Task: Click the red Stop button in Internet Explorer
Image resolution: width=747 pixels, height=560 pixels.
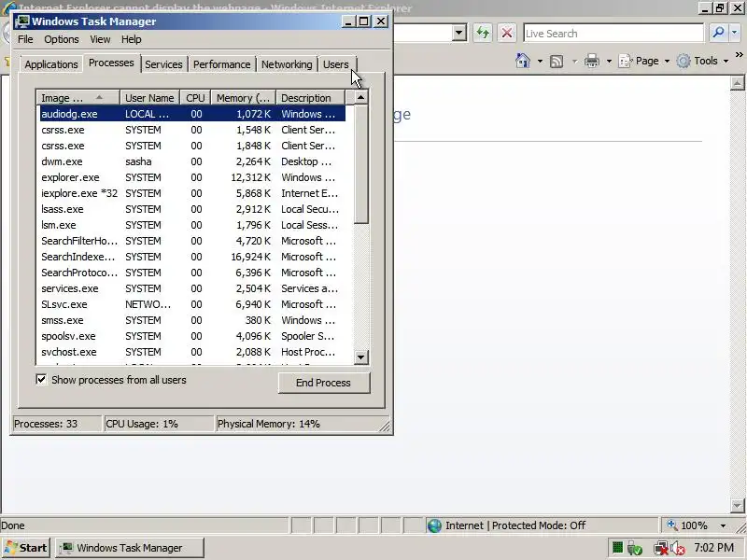Action: (x=507, y=33)
